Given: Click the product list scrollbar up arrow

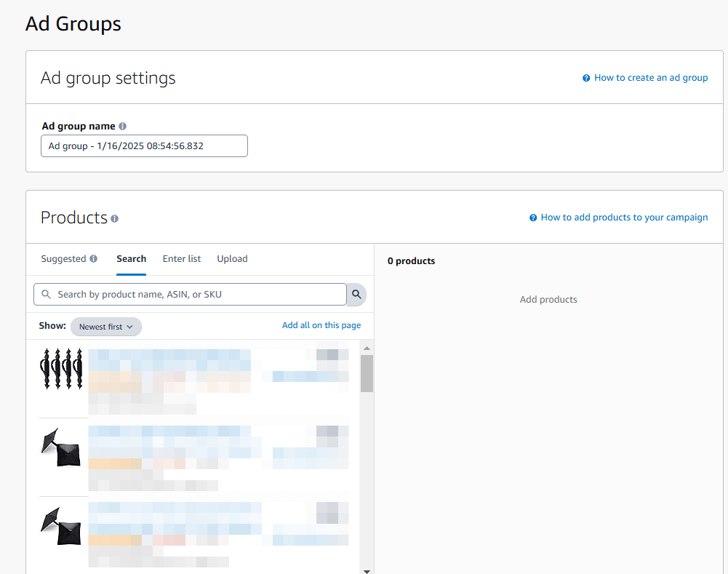Looking at the screenshot, I should [367, 348].
